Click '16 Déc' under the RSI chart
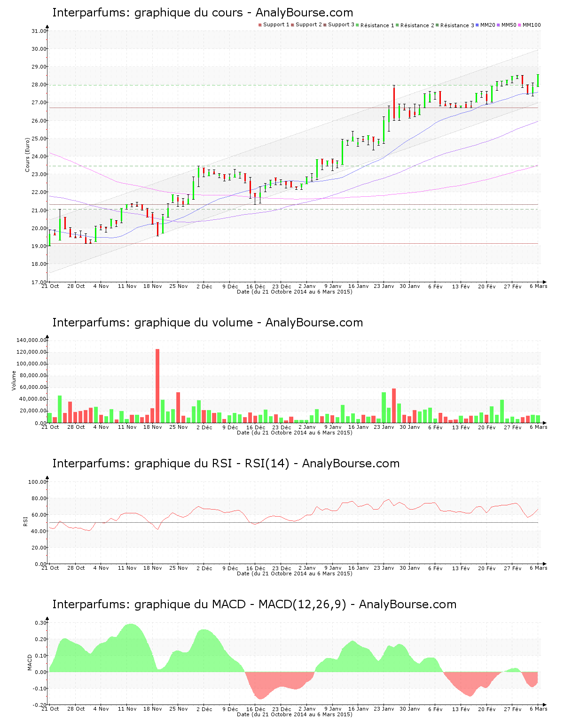This screenshot has width=564, height=728. tap(256, 568)
